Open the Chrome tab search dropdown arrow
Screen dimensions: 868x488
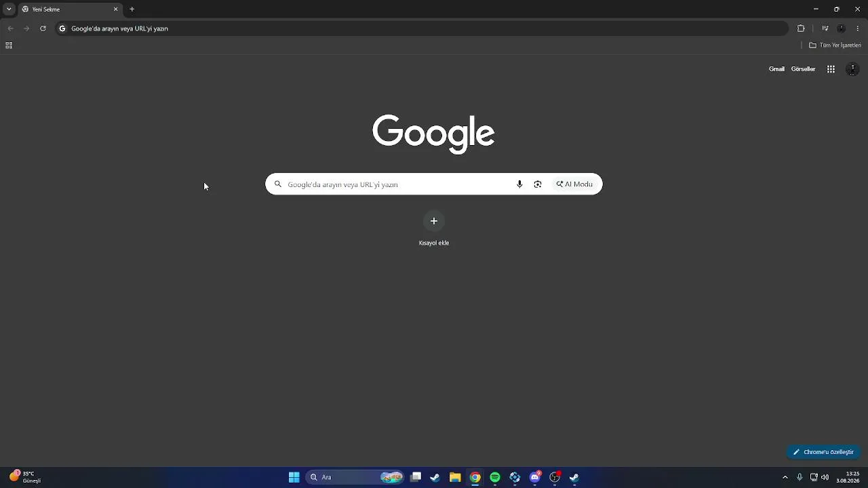tap(9, 9)
